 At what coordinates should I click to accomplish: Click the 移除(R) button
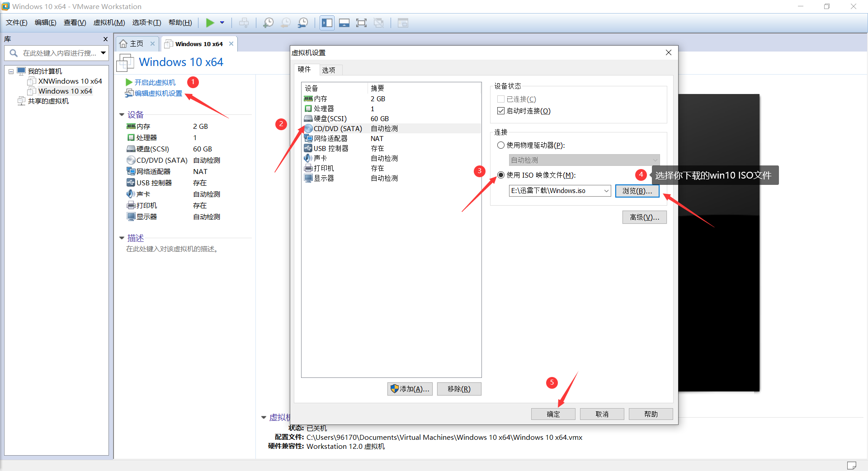click(x=459, y=389)
